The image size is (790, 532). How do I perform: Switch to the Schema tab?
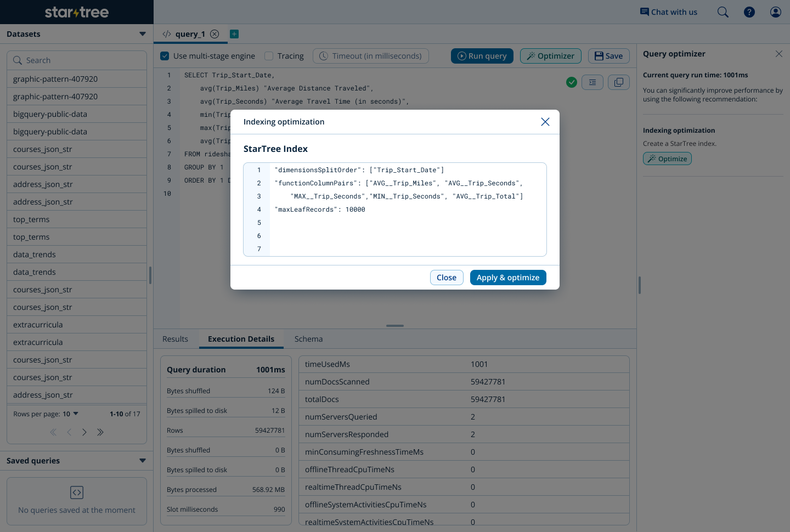308,339
